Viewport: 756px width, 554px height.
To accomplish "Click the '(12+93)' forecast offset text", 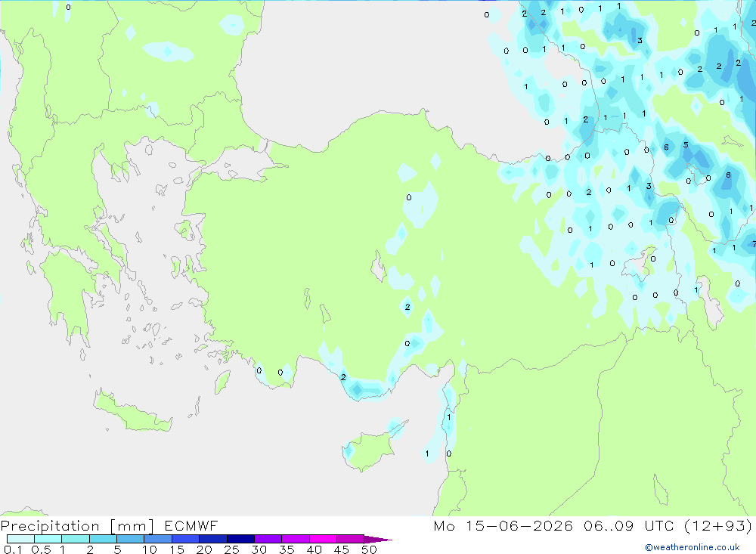I will tap(718, 526).
